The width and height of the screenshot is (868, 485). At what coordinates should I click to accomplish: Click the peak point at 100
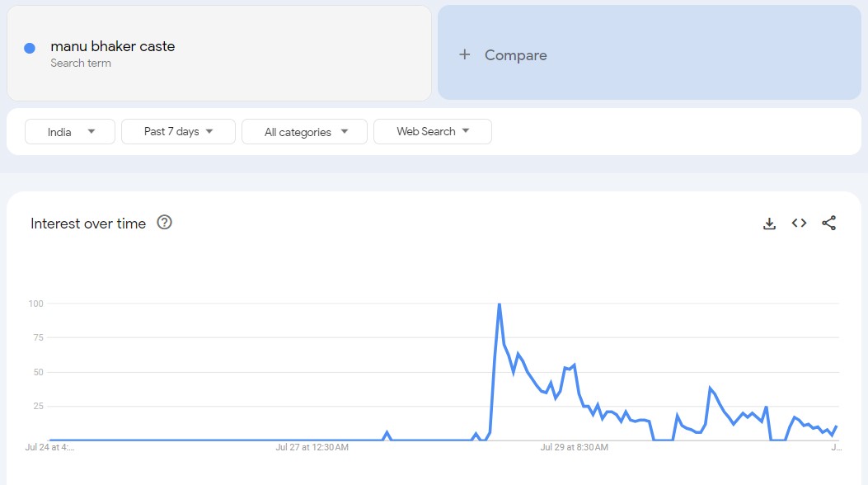pos(500,304)
